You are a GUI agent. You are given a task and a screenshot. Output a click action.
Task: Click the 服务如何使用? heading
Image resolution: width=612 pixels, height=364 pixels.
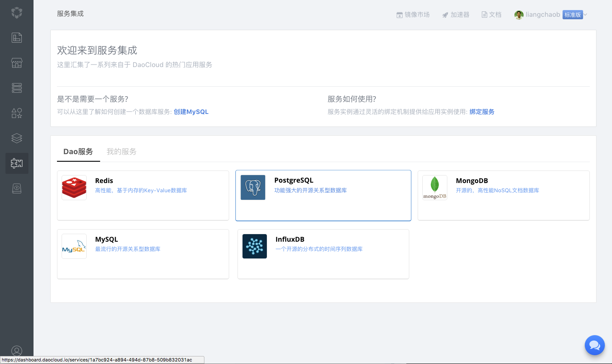[352, 99]
